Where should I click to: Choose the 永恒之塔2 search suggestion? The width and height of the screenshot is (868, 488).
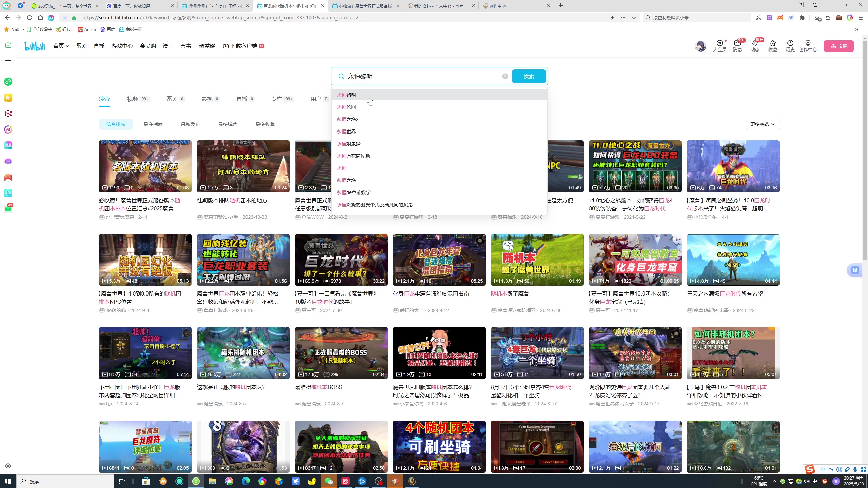click(439, 119)
